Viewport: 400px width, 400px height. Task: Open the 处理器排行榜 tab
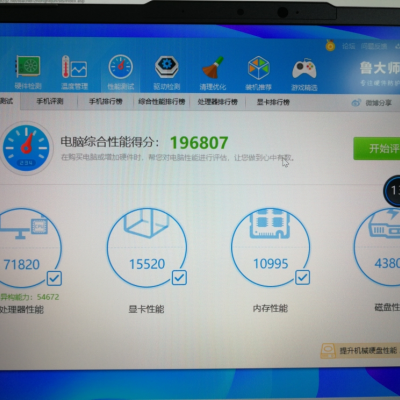pos(217,102)
